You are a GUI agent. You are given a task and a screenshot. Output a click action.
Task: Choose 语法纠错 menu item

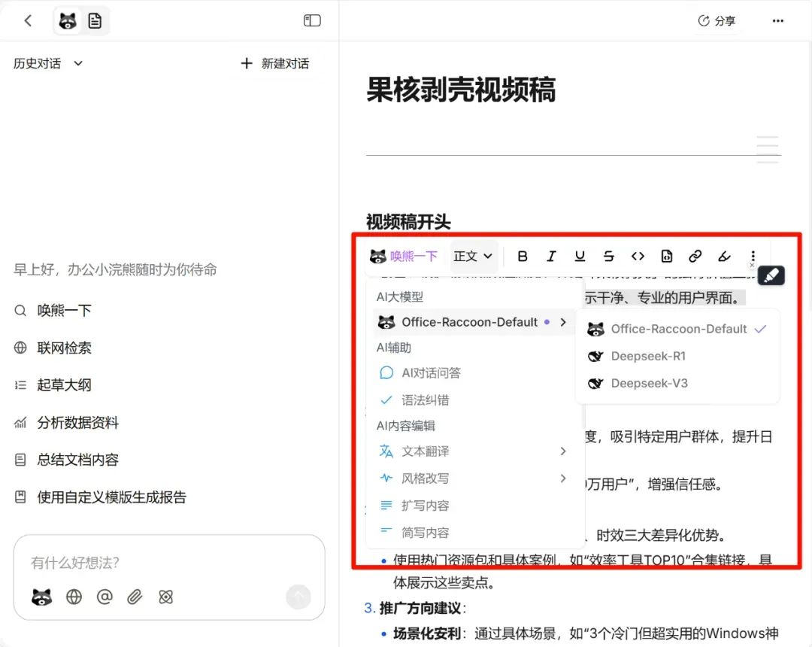(x=474, y=400)
